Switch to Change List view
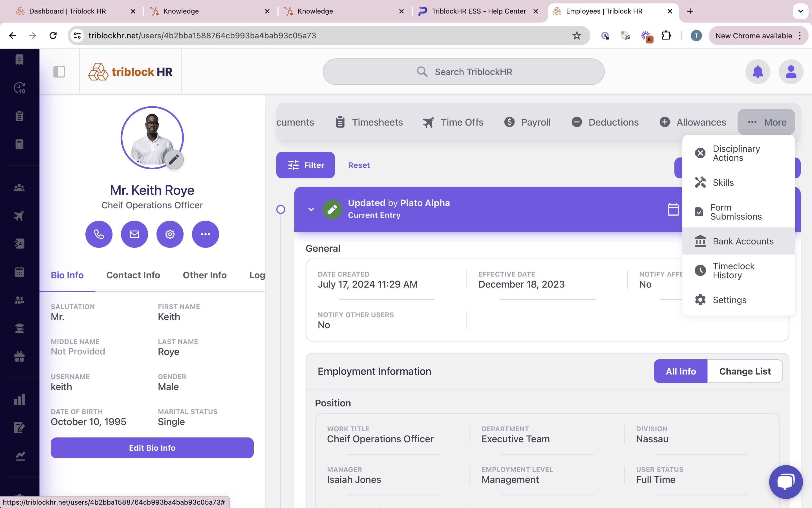 click(x=745, y=371)
